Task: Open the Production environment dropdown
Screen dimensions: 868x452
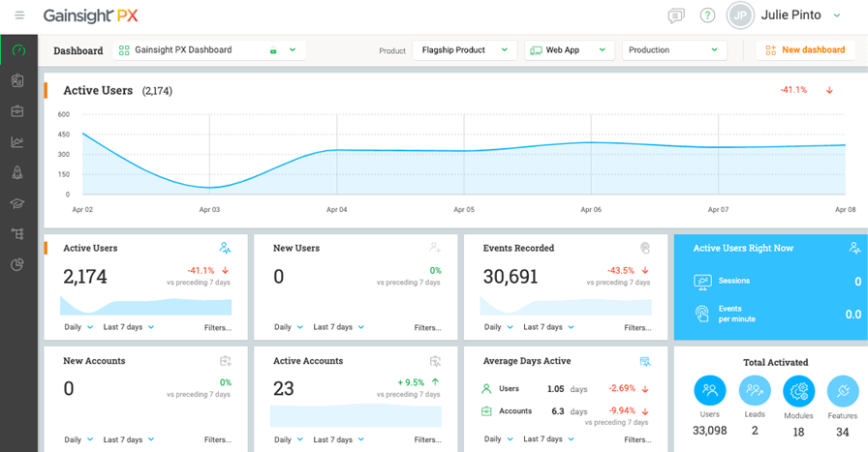Action: coord(673,50)
